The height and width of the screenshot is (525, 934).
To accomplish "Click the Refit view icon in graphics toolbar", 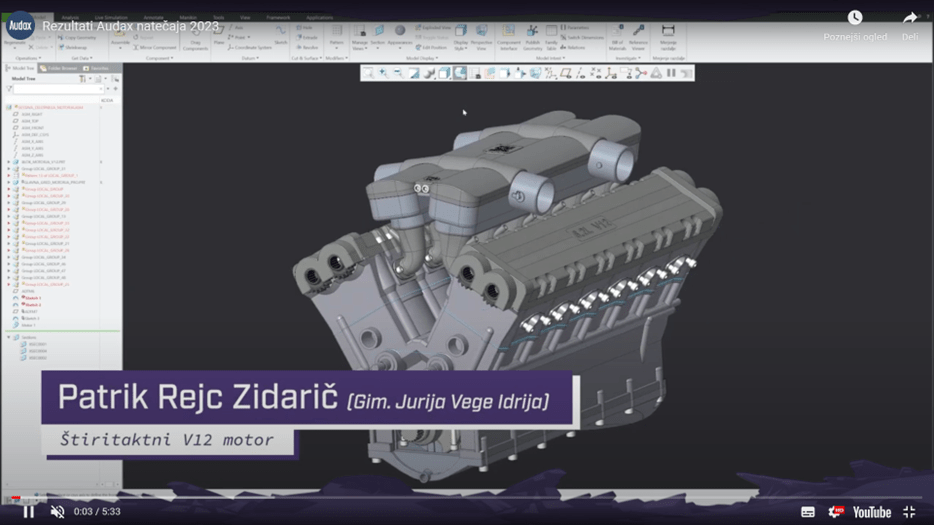I will coord(369,73).
